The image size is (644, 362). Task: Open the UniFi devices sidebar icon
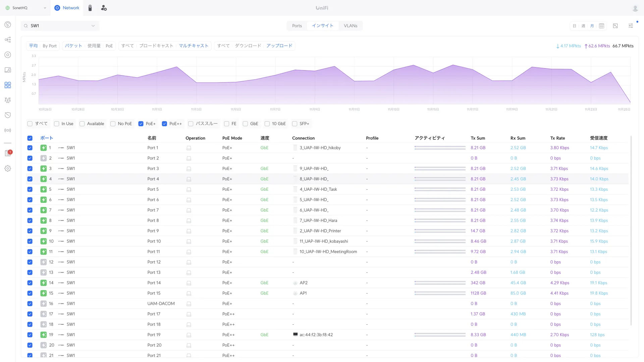(8, 55)
